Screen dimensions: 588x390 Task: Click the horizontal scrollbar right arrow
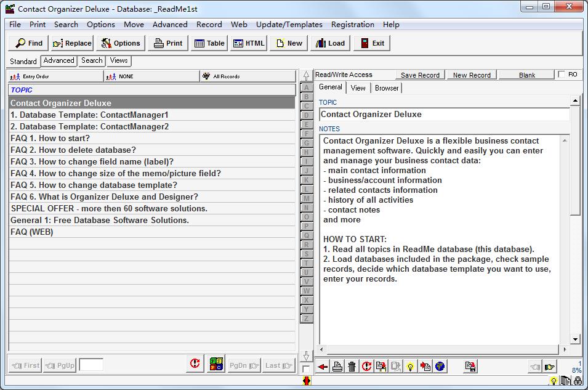(x=565, y=349)
